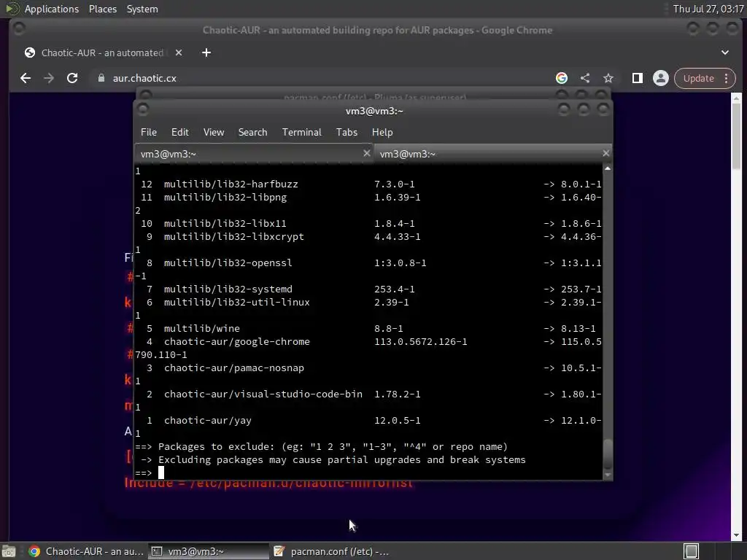Open Chrome three-dot menu
The width and height of the screenshot is (747, 560).
point(727,78)
